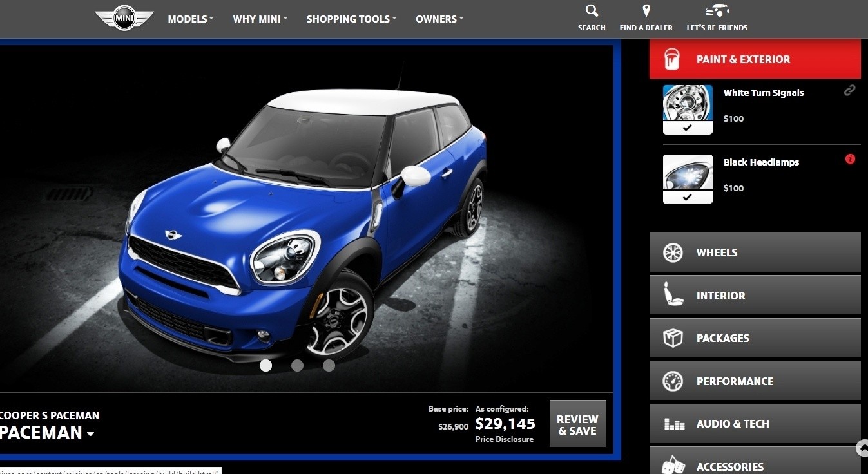Select the Packages section

(755, 338)
